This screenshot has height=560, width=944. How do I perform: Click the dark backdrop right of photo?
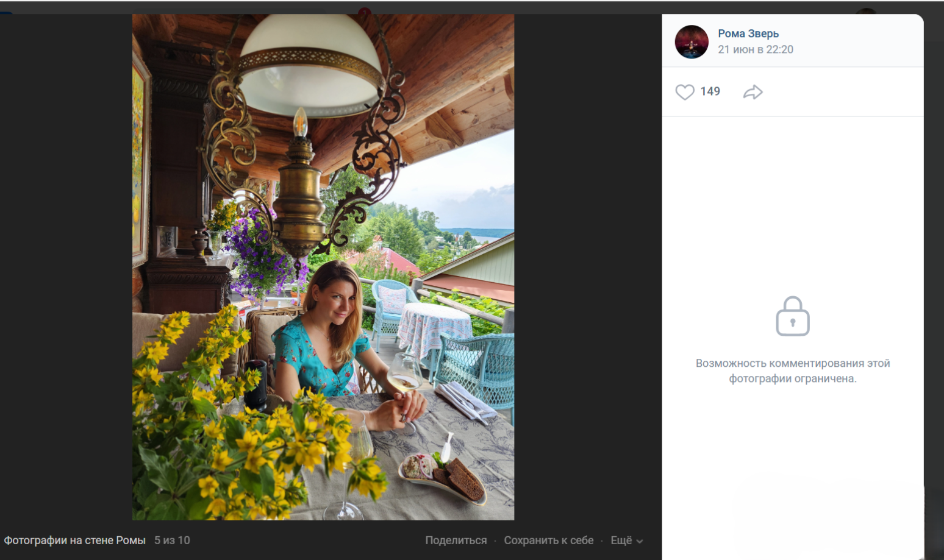pos(587,274)
